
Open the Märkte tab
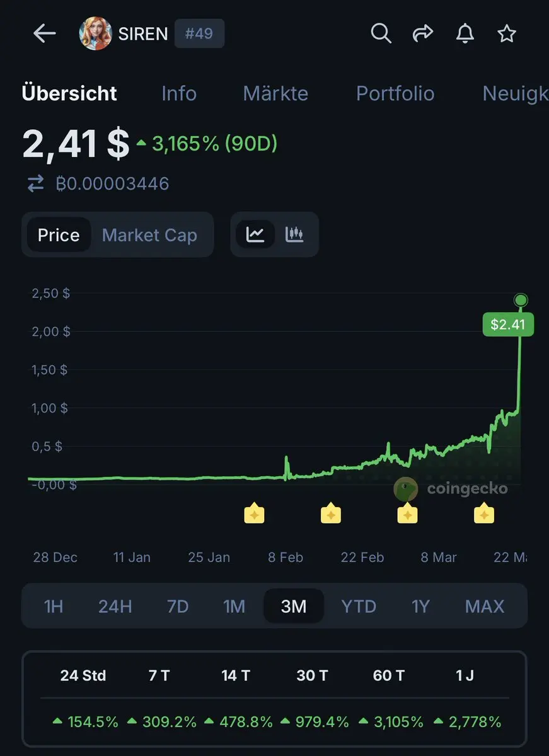point(275,93)
